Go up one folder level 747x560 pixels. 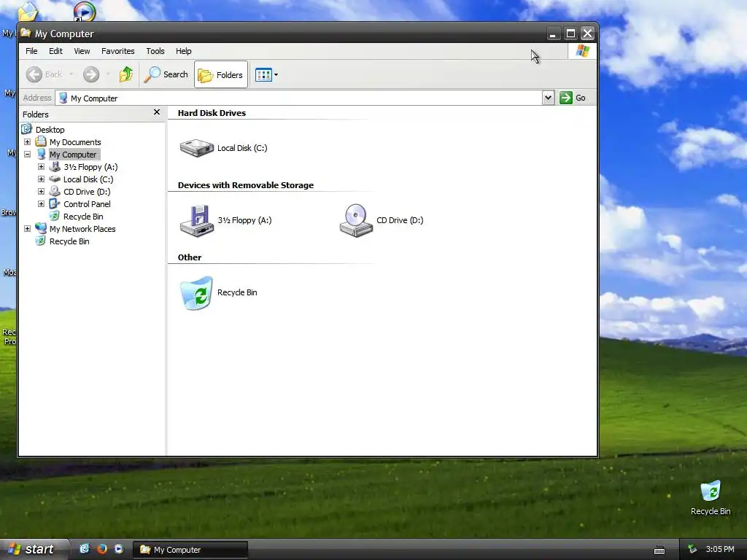[126, 74]
